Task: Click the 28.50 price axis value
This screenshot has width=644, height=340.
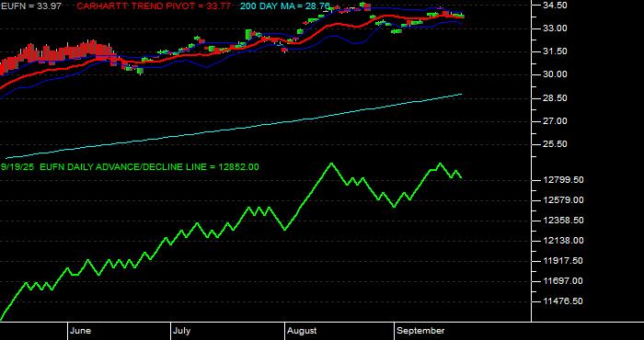Action: pyautogui.click(x=556, y=98)
